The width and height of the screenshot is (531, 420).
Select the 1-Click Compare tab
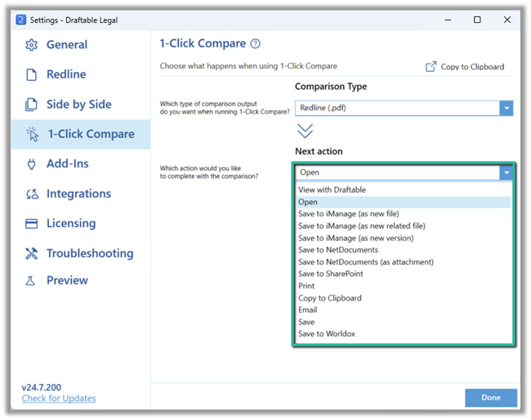81,134
